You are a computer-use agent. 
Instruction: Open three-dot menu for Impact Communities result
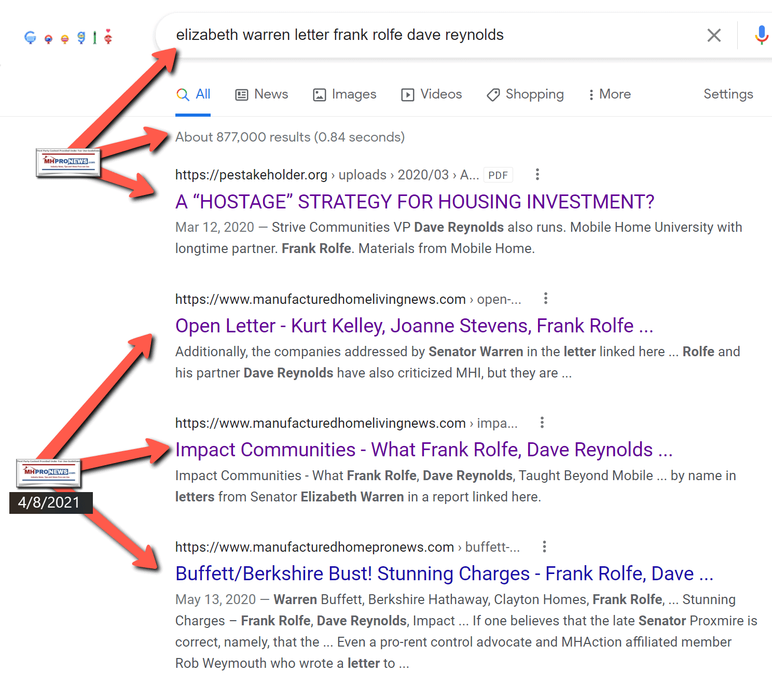click(542, 423)
